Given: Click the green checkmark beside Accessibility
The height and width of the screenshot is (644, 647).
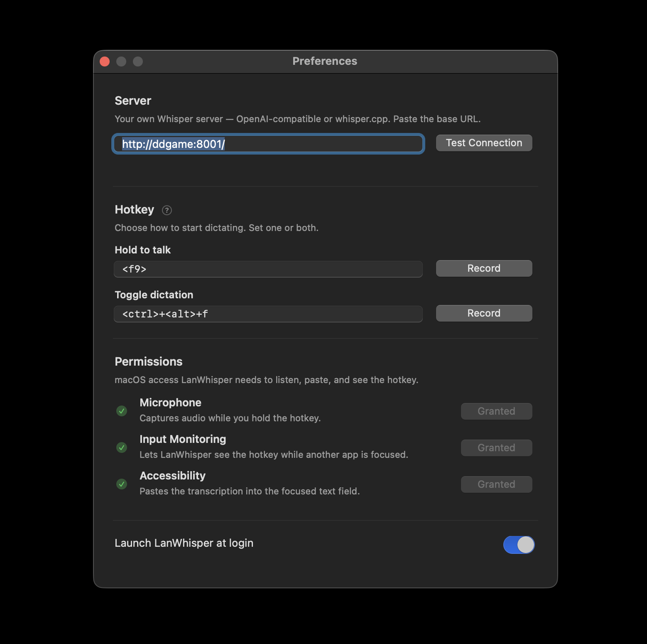Looking at the screenshot, I should click(121, 484).
